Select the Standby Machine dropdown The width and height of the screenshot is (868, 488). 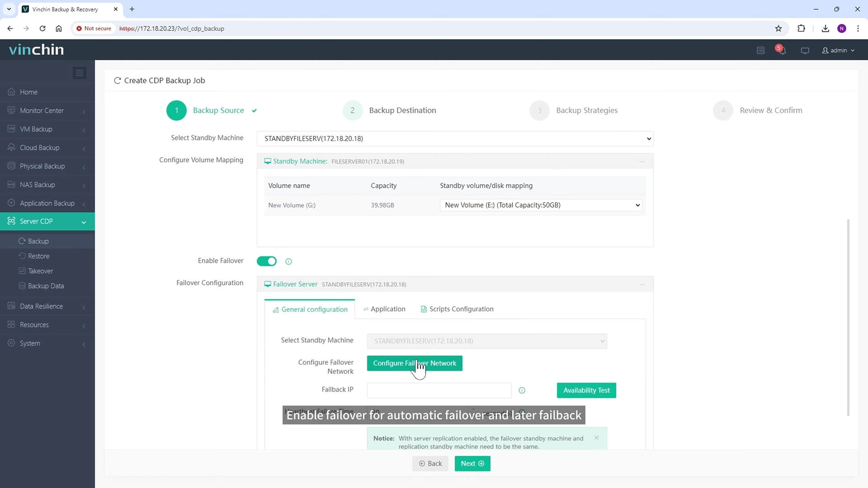click(455, 138)
